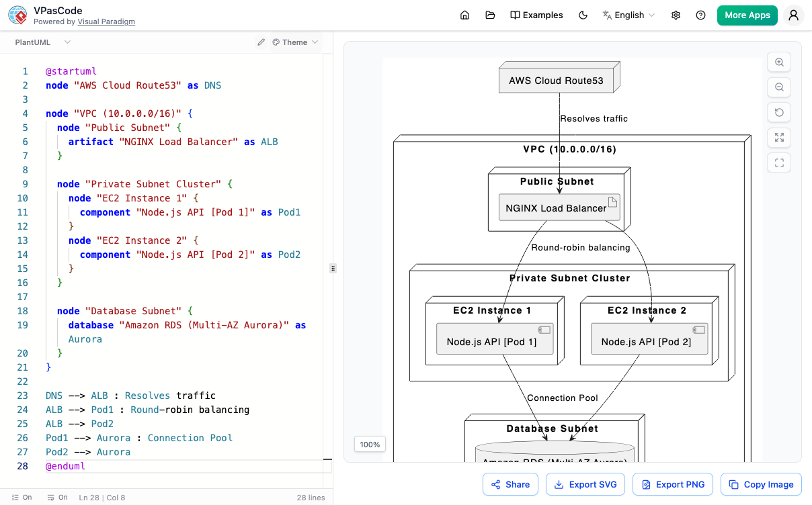The width and height of the screenshot is (812, 505).
Task: Click the Share button
Action: [510, 484]
